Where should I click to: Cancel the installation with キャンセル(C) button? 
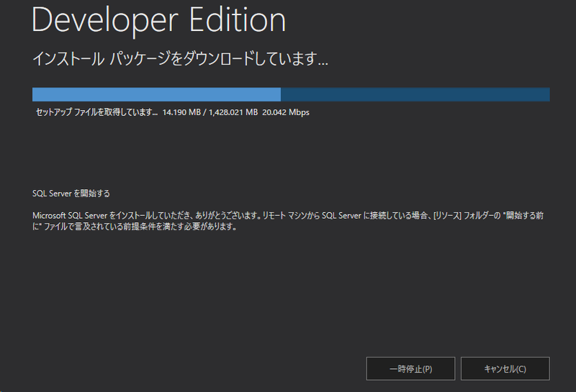coord(505,368)
